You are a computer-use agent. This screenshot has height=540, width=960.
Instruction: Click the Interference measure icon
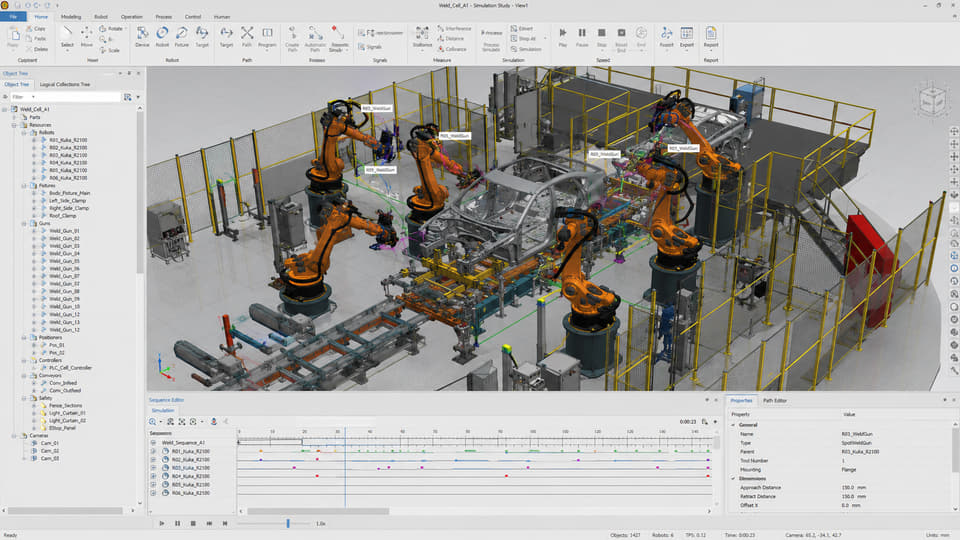(440, 29)
